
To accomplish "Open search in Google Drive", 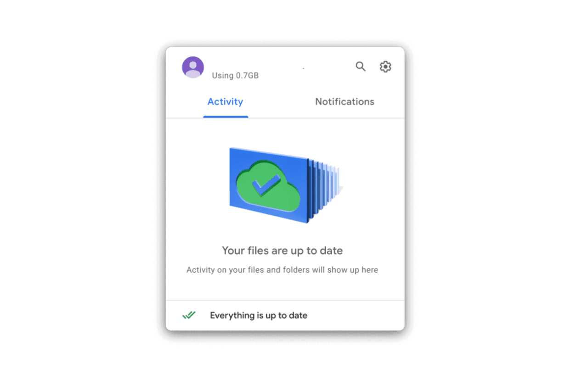I will [x=361, y=67].
